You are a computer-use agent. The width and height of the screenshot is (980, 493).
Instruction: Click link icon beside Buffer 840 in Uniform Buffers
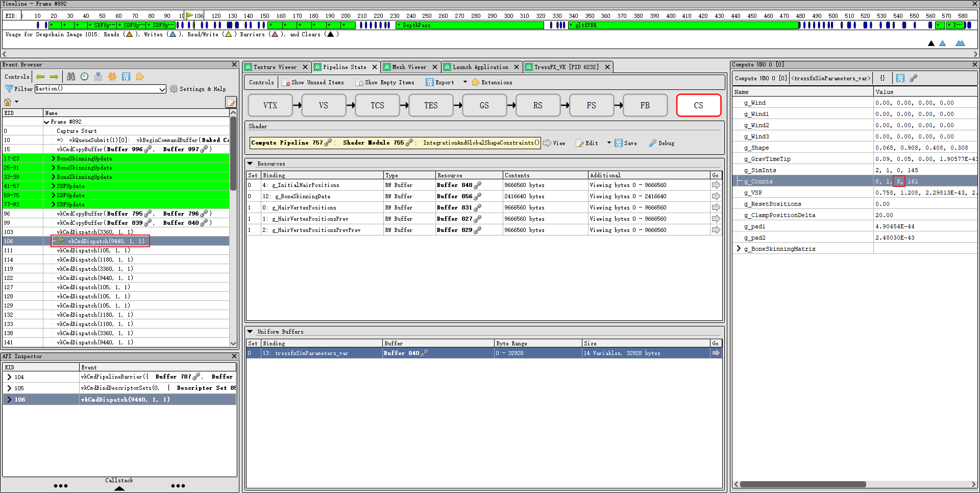tap(425, 353)
